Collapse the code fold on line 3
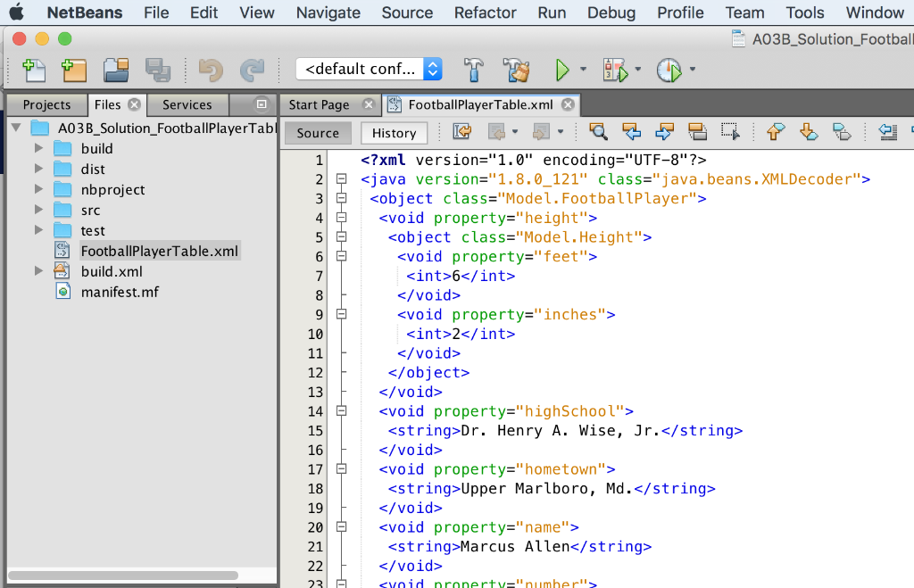This screenshot has width=914, height=588. (x=341, y=198)
